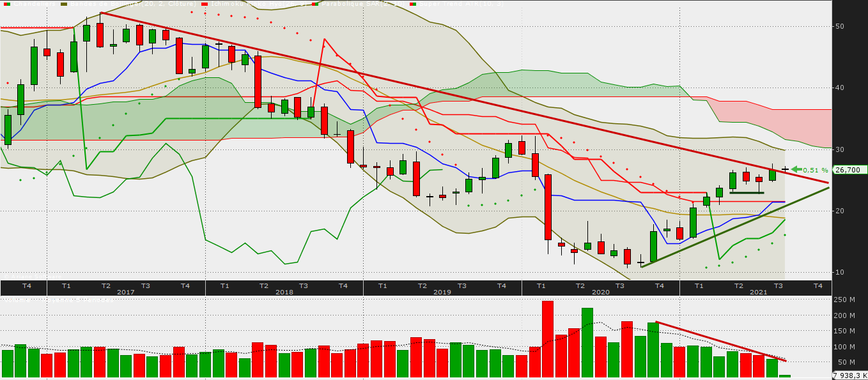Click the 7 938,3 K volume value
The height and width of the screenshot is (380, 868).
pos(851,376)
